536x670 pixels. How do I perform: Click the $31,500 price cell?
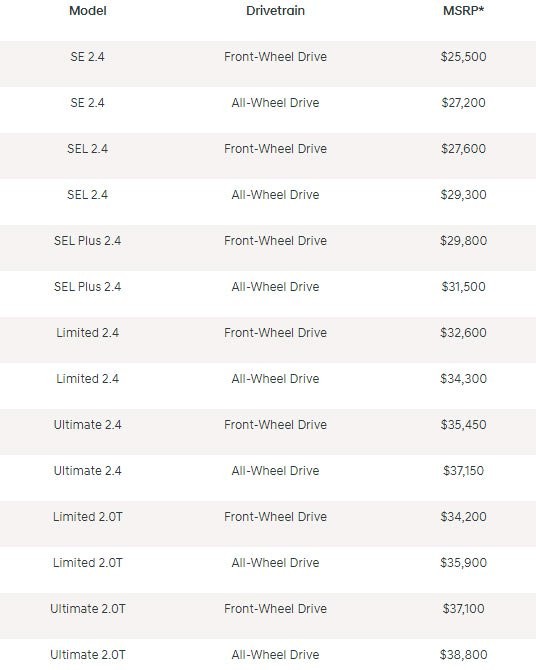pos(463,287)
